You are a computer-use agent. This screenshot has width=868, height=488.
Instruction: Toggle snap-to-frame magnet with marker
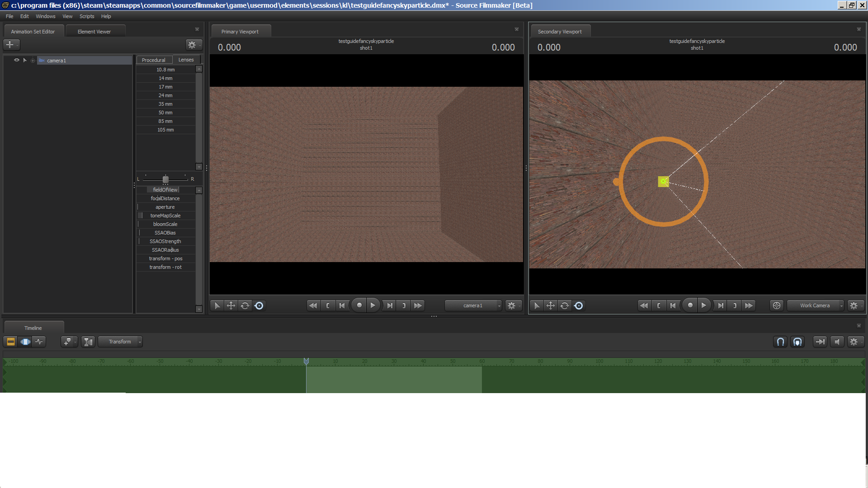(797, 342)
